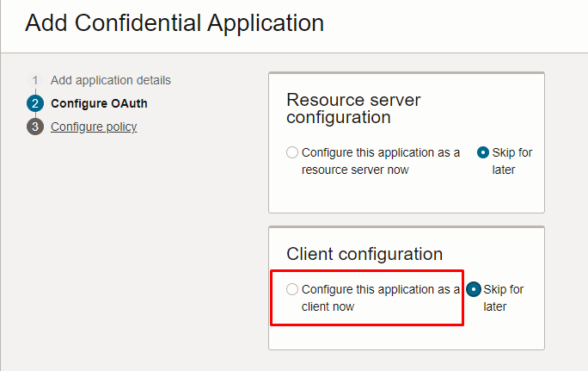This screenshot has height=371, width=588.
Task: Click 'Skip for later' text in Client configuration card
Action: 503,298
